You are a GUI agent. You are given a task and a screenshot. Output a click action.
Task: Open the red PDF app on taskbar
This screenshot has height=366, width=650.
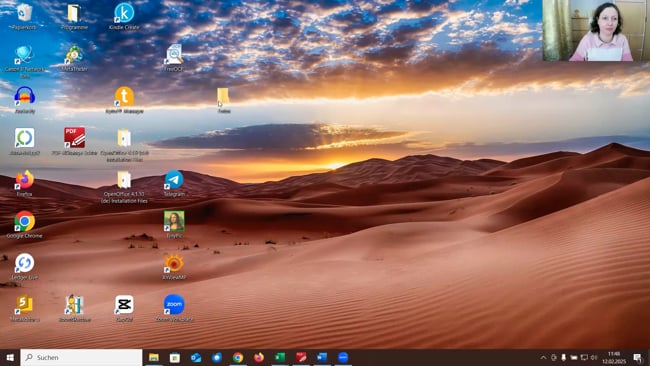pyautogui.click(x=301, y=357)
